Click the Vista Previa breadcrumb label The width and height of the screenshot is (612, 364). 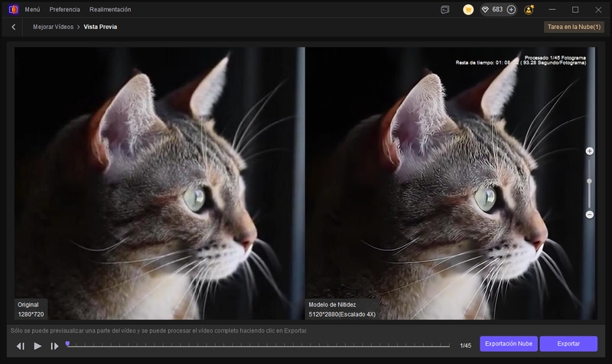pyautogui.click(x=100, y=27)
